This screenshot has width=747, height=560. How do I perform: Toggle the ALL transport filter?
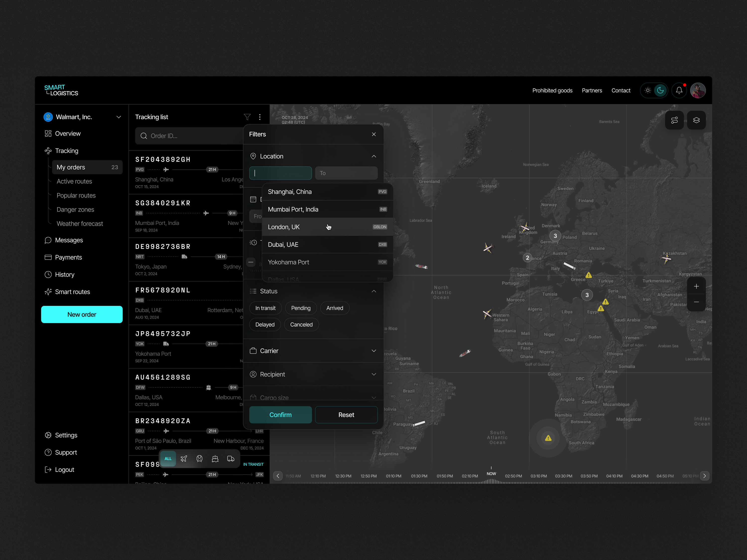pos(168,459)
